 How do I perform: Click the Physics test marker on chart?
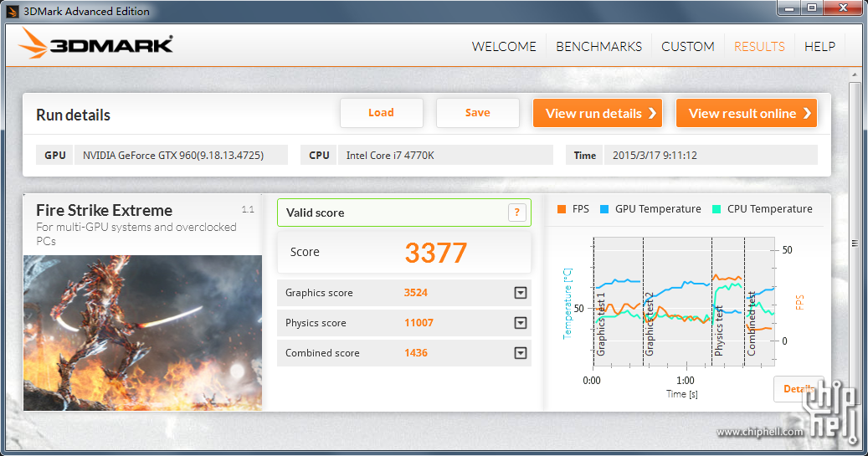click(x=719, y=331)
